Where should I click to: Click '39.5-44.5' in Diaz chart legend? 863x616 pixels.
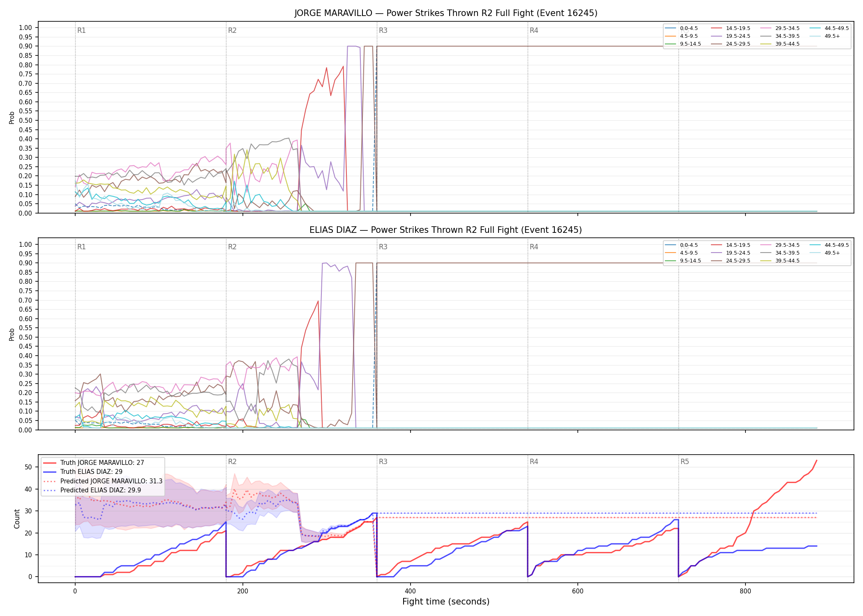coord(787,261)
